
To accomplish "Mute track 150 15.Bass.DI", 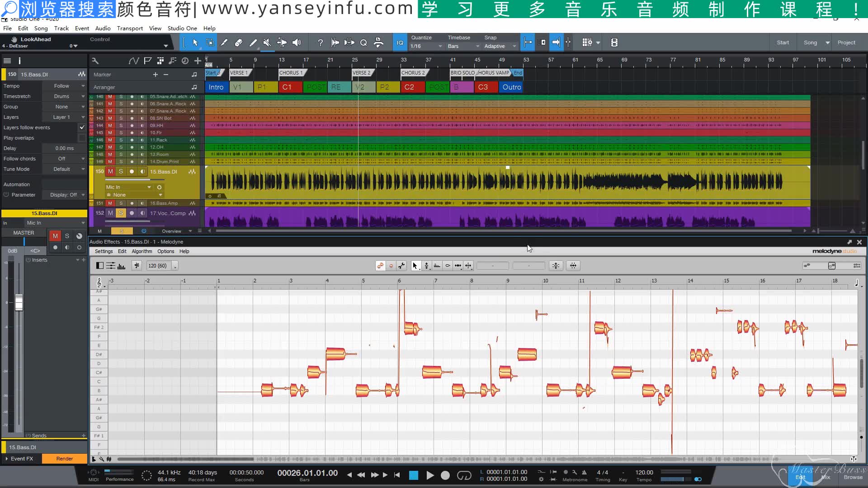I will point(110,171).
